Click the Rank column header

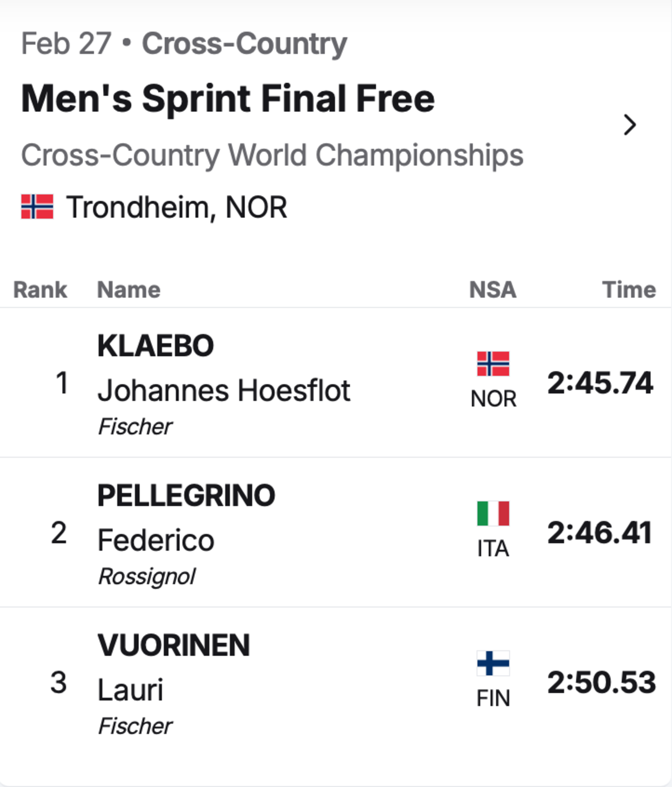40,290
